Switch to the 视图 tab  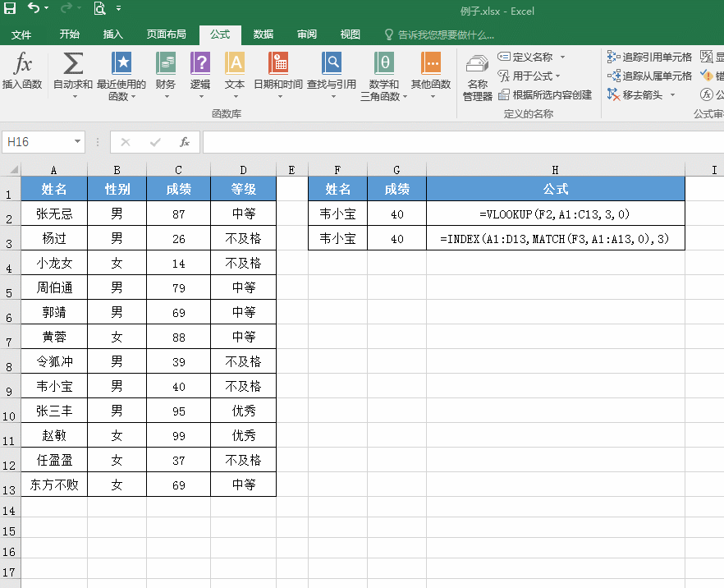350,34
